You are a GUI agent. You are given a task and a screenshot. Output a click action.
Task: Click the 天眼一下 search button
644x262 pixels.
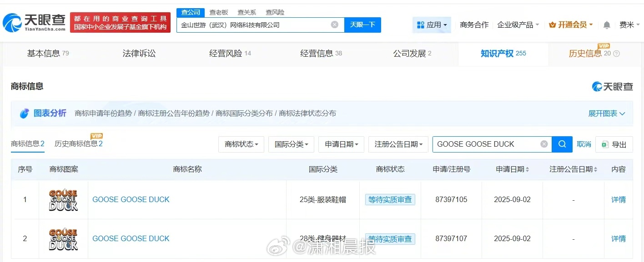[362, 25]
